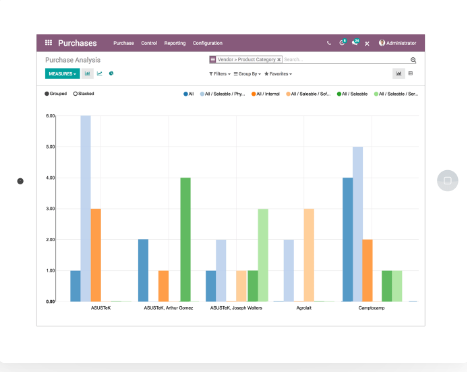Switch to pie chart view icon
Screen dimensions: 467x372
(x=111, y=73)
